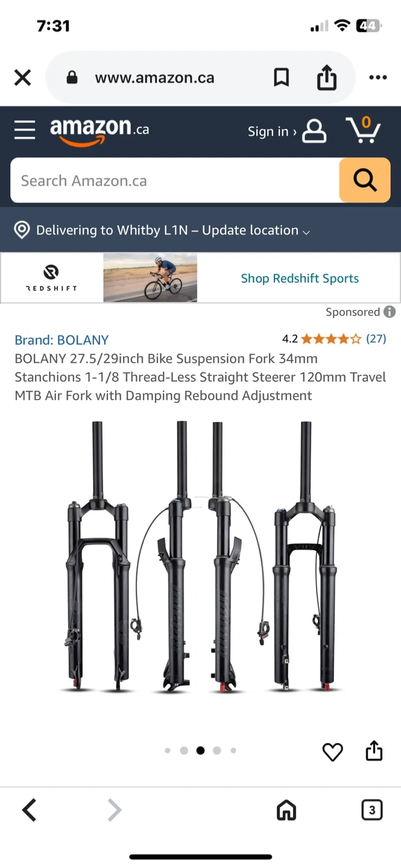Screen dimensions: 401x868
Task: Add product to wish list with heart
Action: pyautogui.click(x=332, y=752)
